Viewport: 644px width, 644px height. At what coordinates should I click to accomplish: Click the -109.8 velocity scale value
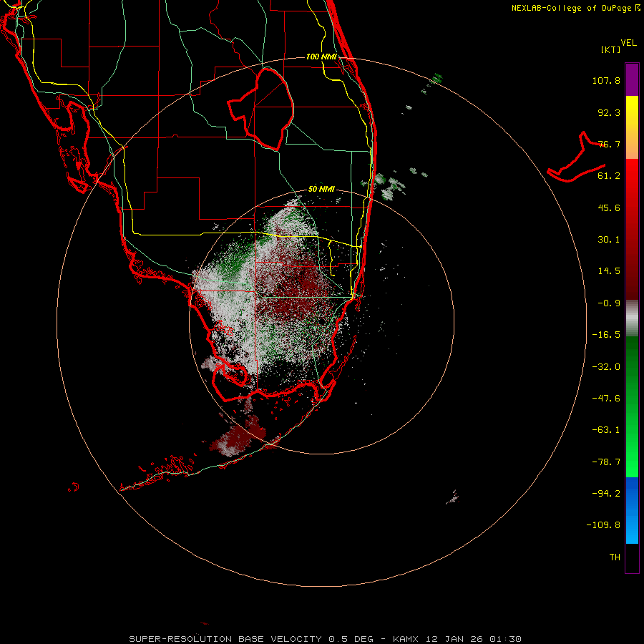tap(603, 525)
